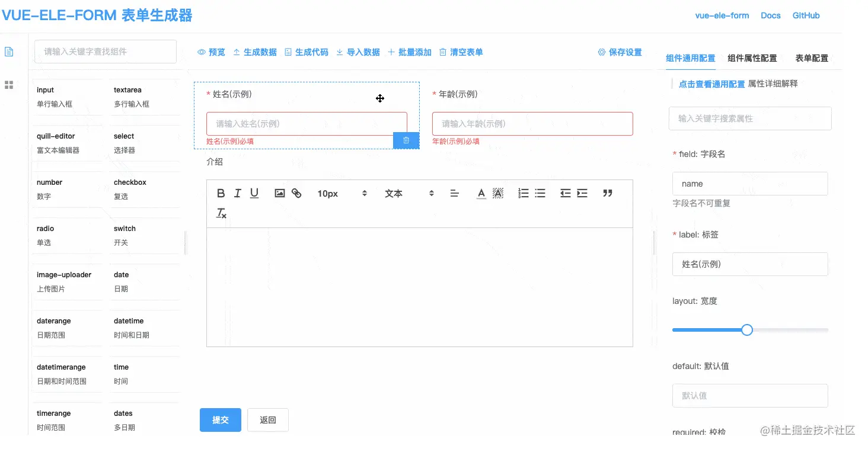
Task: Select the date 日期 component
Action: point(144,282)
